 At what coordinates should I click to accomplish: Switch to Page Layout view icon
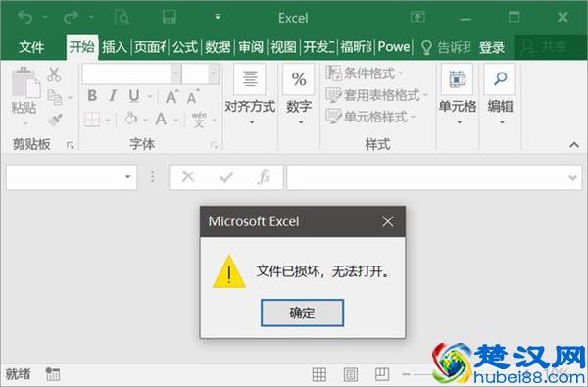pos(351,374)
